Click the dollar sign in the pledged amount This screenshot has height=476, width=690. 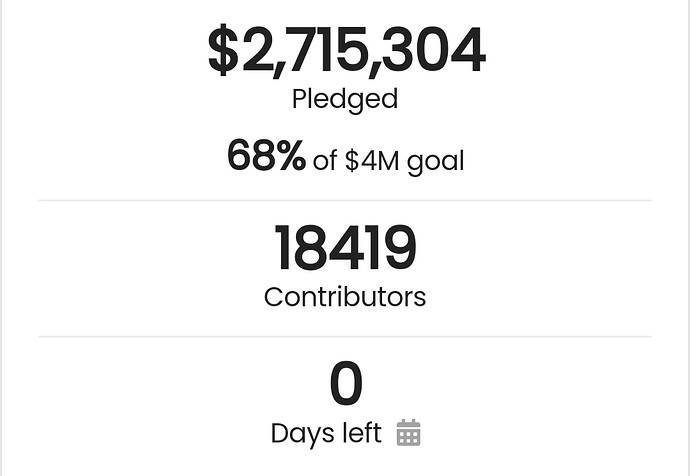[224, 49]
